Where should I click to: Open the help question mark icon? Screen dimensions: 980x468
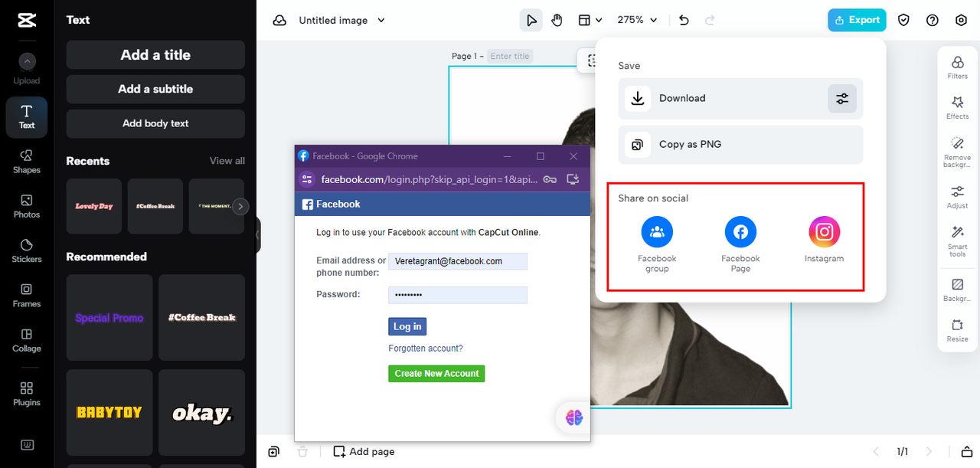click(x=933, y=21)
